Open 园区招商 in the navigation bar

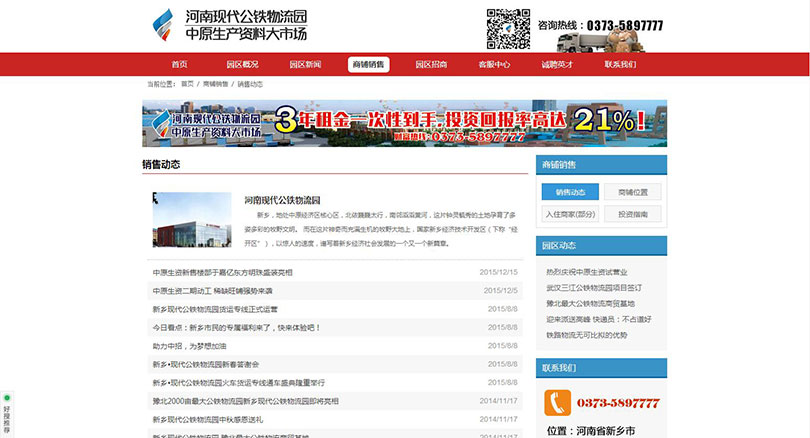(x=431, y=64)
